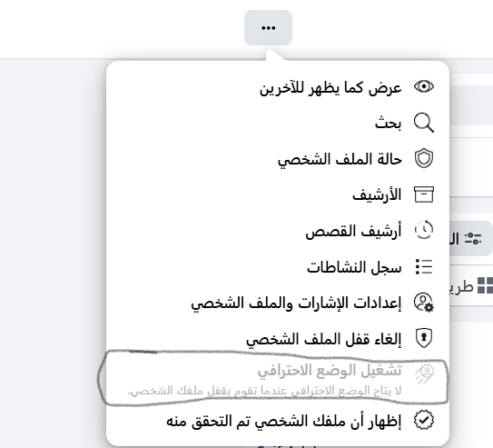The width and height of the screenshot is (493, 448).
Task: Click the story archive clock icon
Action: [424, 230]
